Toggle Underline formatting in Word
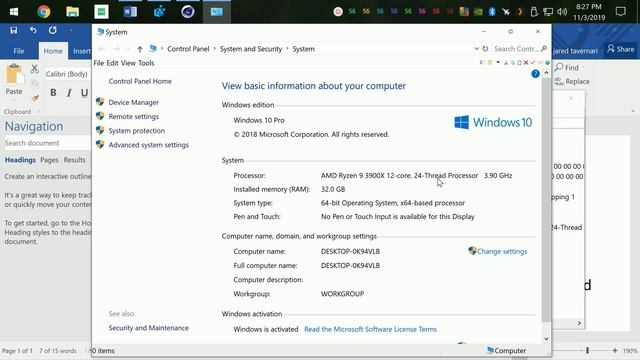The height and width of the screenshot is (360, 640). [84, 93]
